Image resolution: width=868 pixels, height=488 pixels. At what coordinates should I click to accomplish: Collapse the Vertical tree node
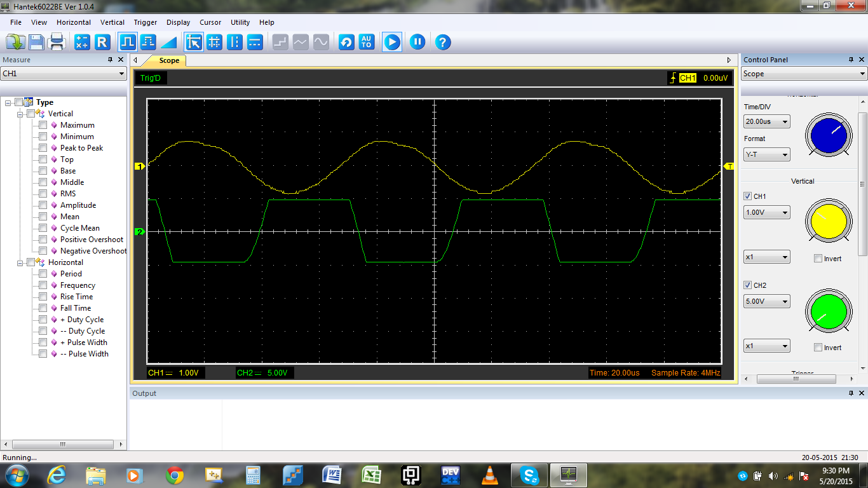coord(20,114)
